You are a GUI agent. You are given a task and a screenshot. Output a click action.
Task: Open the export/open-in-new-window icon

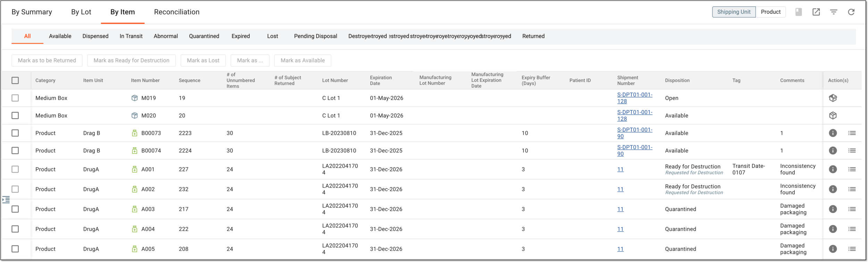[816, 12]
